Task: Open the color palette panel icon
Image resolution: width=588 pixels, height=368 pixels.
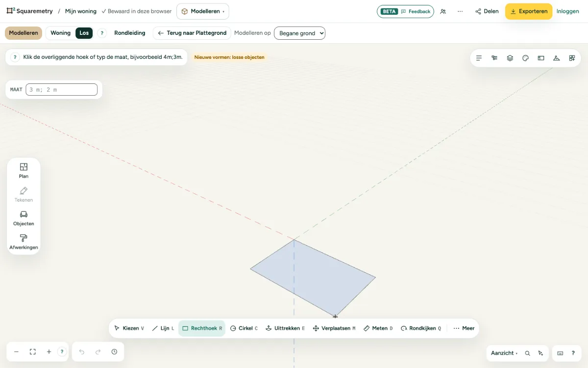Action: tap(525, 58)
